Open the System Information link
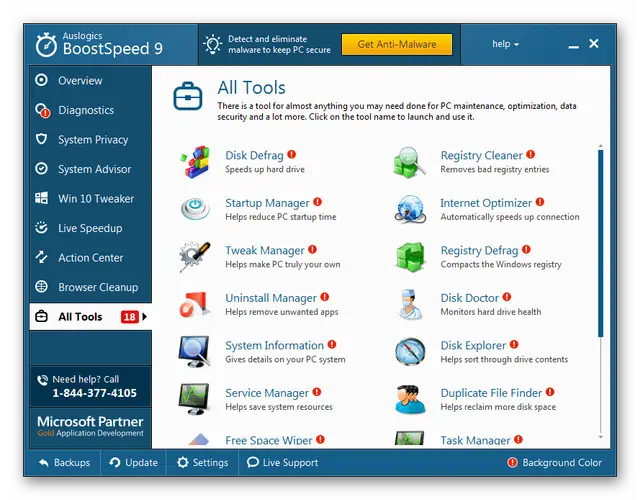640x500 pixels. point(275,345)
